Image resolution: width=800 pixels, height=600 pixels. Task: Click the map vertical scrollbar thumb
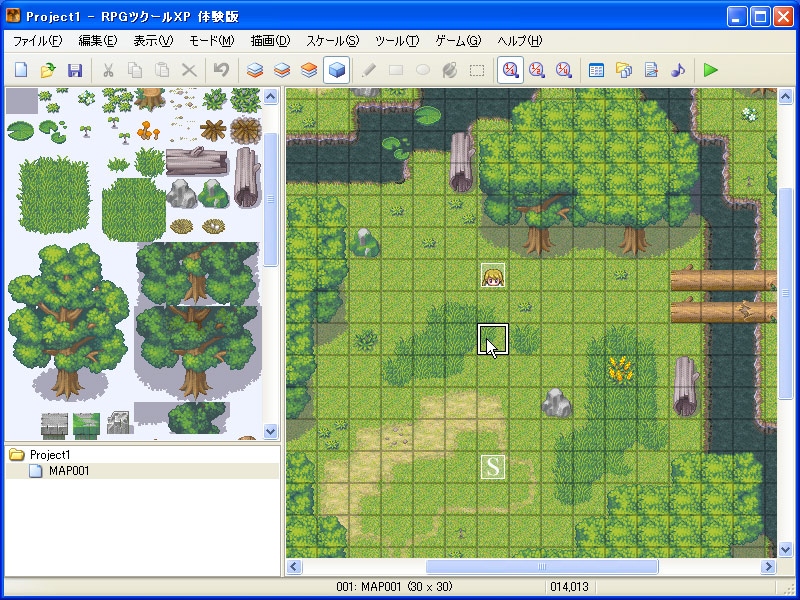[785, 294]
